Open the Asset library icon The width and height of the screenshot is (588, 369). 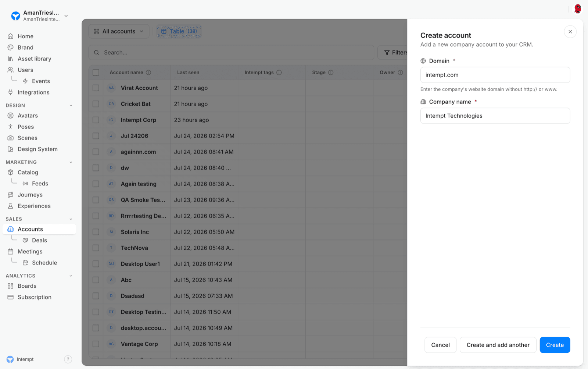coord(11,59)
